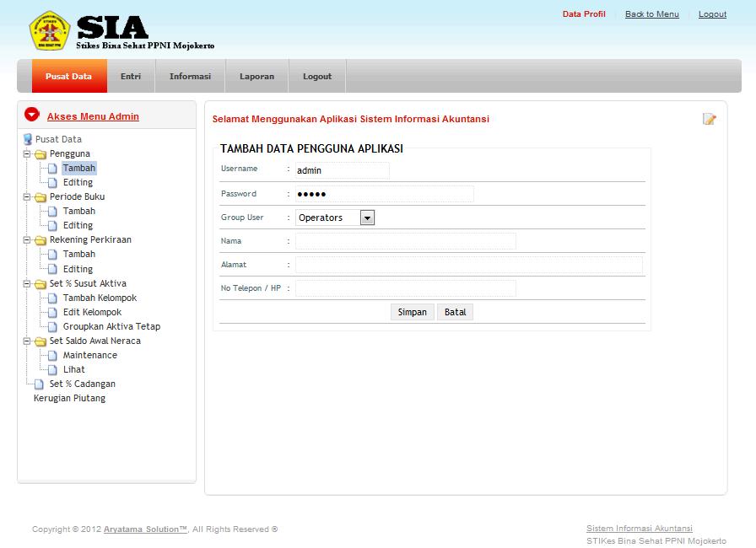Click the Pusat Data computer icon

pyautogui.click(x=28, y=139)
